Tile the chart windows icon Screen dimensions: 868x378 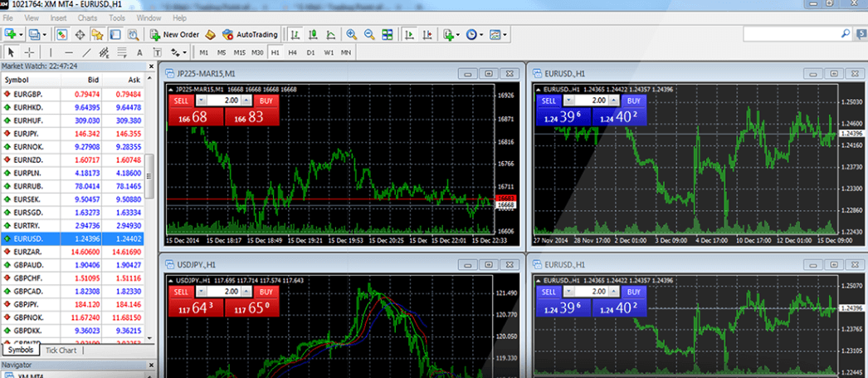click(x=387, y=34)
